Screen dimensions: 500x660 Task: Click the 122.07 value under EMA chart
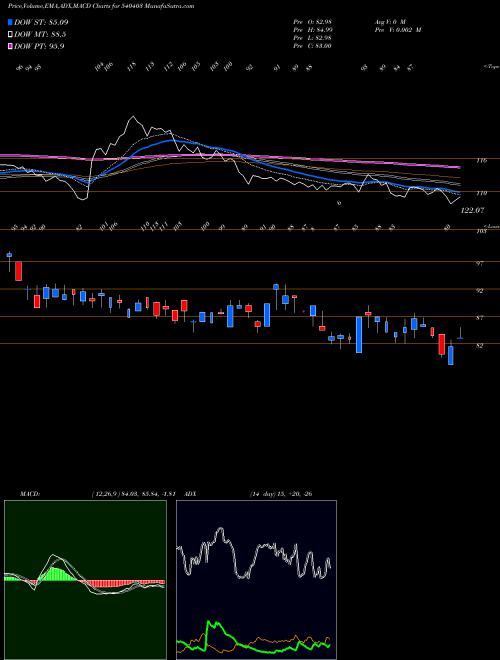click(x=471, y=210)
